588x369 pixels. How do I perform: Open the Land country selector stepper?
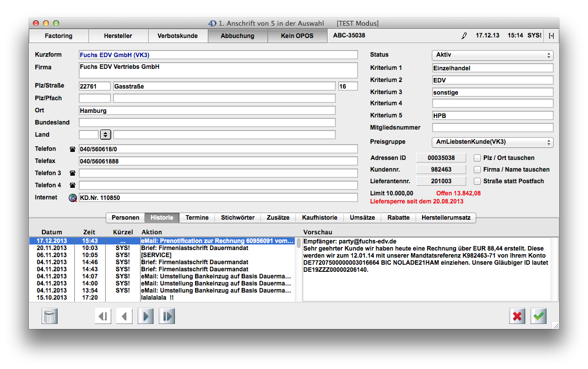(x=105, y=135)
